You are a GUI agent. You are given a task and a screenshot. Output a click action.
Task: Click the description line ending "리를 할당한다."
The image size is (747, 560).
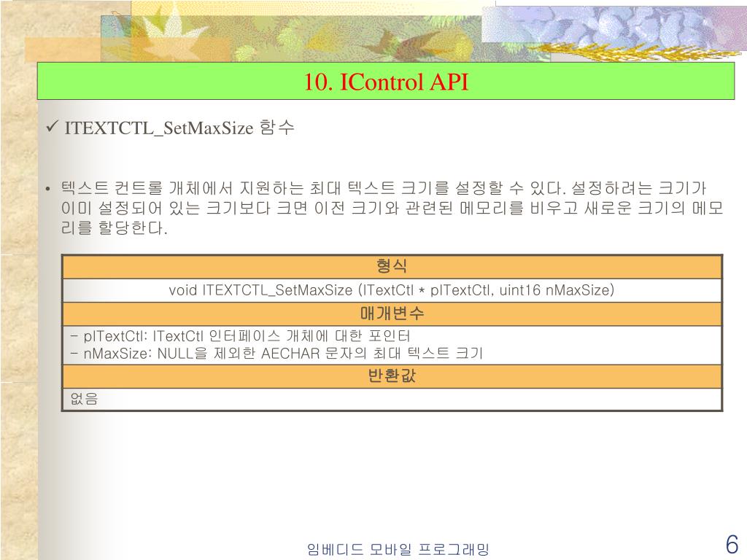pyautogui.click(x=115, y=227)
